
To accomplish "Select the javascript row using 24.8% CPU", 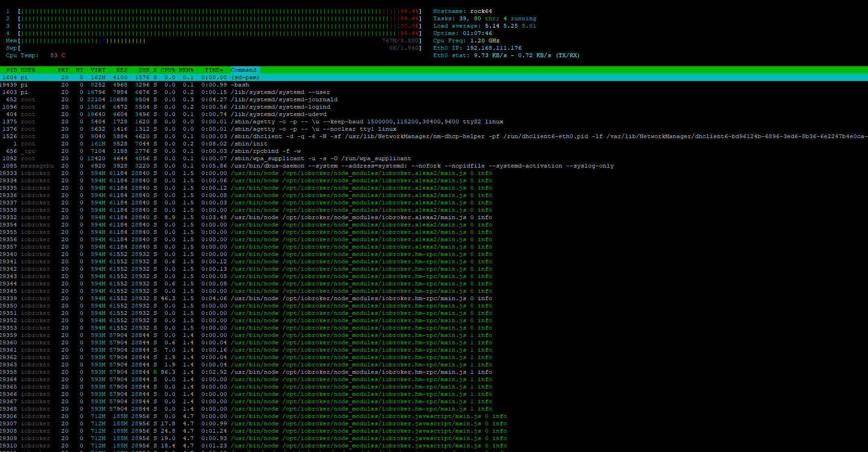I will 434,431.
